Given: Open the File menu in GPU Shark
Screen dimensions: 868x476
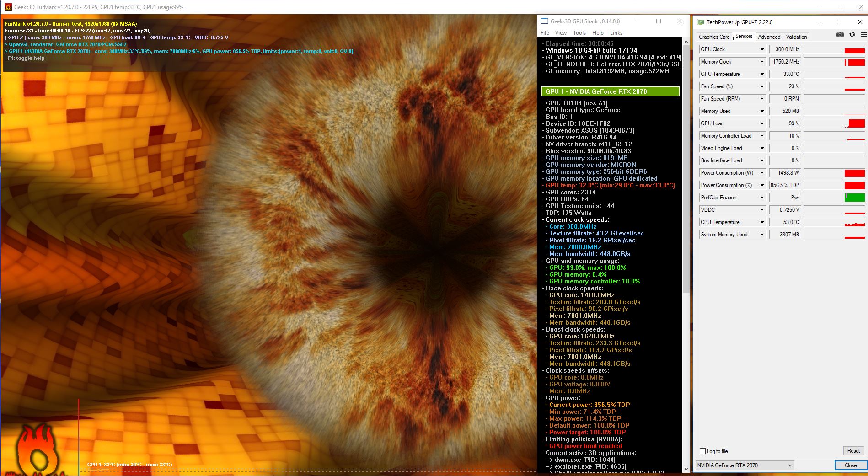Looking at the screenshot, I should (x=545, y=33).
